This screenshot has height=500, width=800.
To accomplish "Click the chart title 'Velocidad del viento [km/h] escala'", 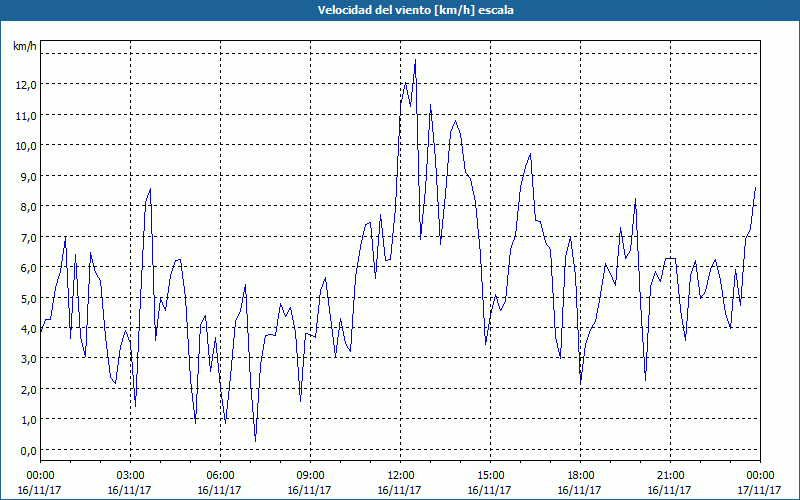I will [x=415, y=10].
